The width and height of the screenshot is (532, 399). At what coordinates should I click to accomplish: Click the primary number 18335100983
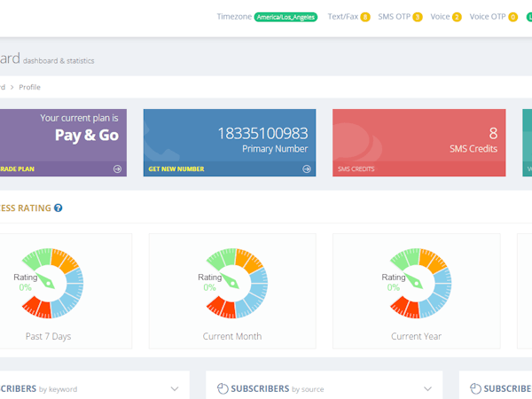click(262, 133)
